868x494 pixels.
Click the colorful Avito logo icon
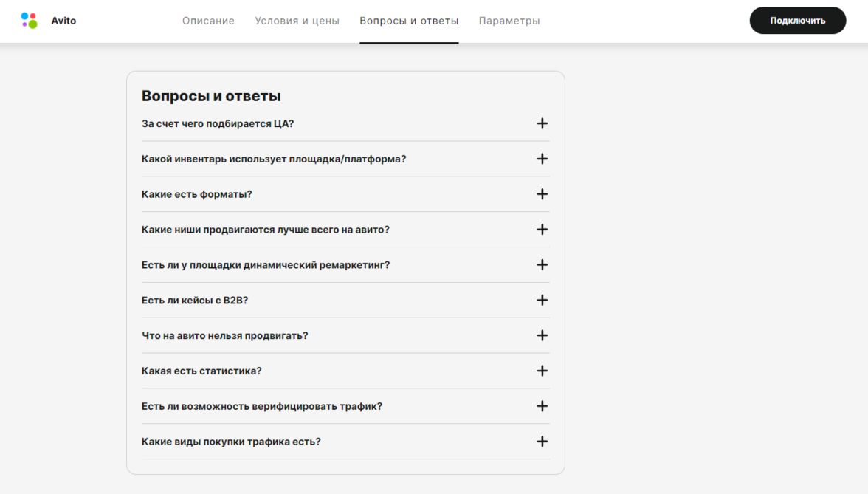pyautogui.click(x=29, y=21)
